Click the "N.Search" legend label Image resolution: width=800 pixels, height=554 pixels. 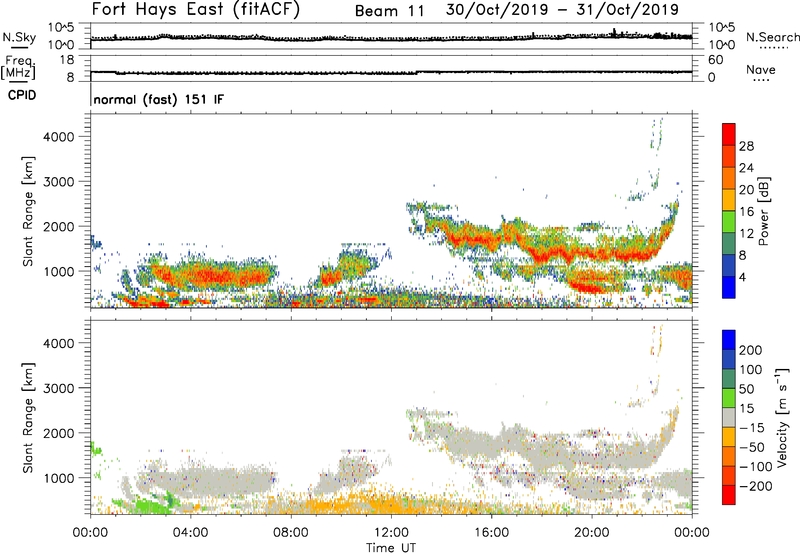click(772, 37)
